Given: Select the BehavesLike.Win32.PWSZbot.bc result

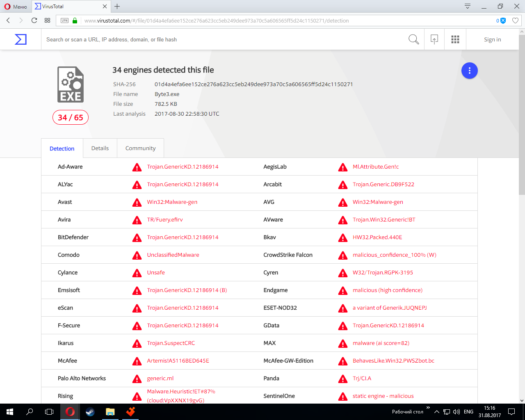Looking at the screenshot, I should [393, 361].
